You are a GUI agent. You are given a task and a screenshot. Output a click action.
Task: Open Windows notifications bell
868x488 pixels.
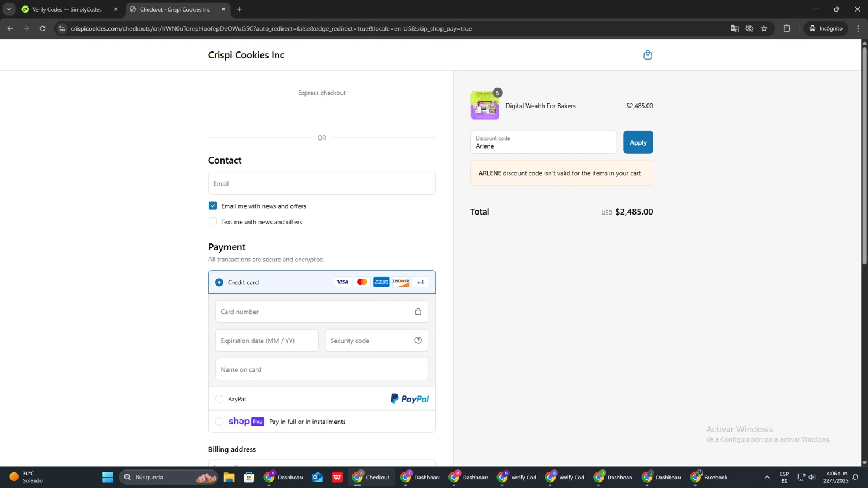855,477
